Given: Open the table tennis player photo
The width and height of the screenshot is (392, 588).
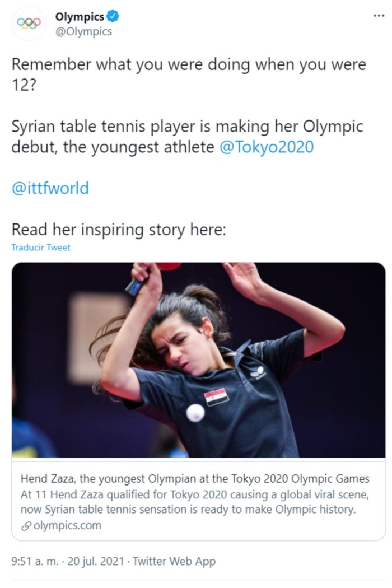Looking at the screenshot, I should click(x=198, y=360).
